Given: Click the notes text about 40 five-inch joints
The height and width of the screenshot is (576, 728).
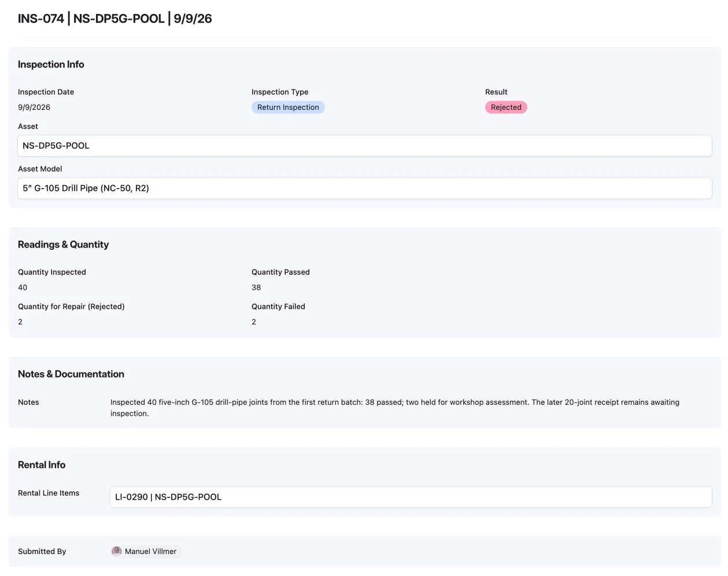Looking at the screenshot, I should (x=395, y=408).
